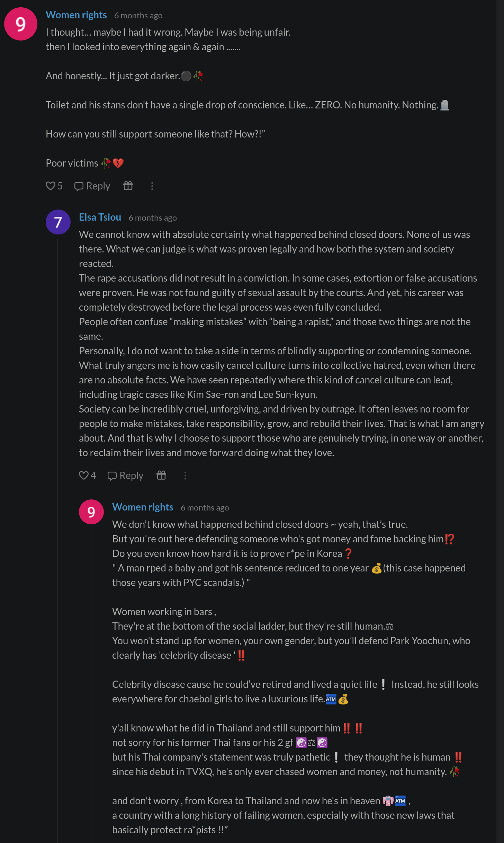Open more options on Women rights' first comment
This screenshot has height=843, width=504.
pos(152,186)
